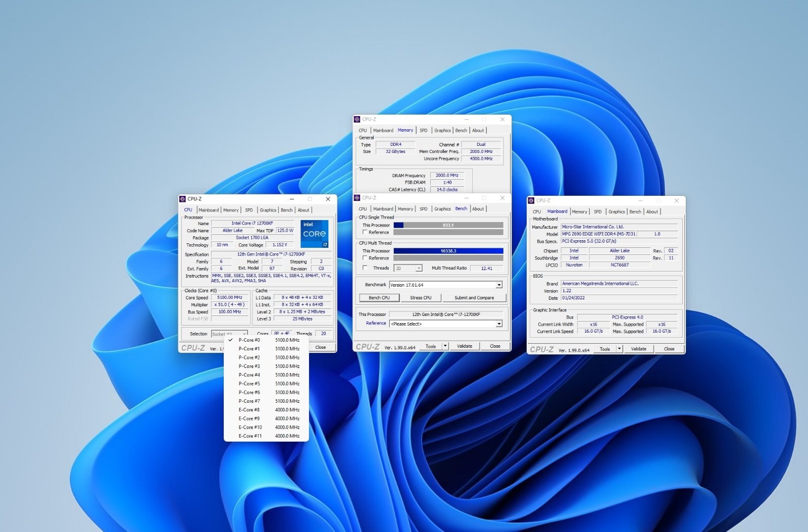Open SPD tab in CPU window
The width and height of the screenshot is (808, 532).
coord(249,210)
